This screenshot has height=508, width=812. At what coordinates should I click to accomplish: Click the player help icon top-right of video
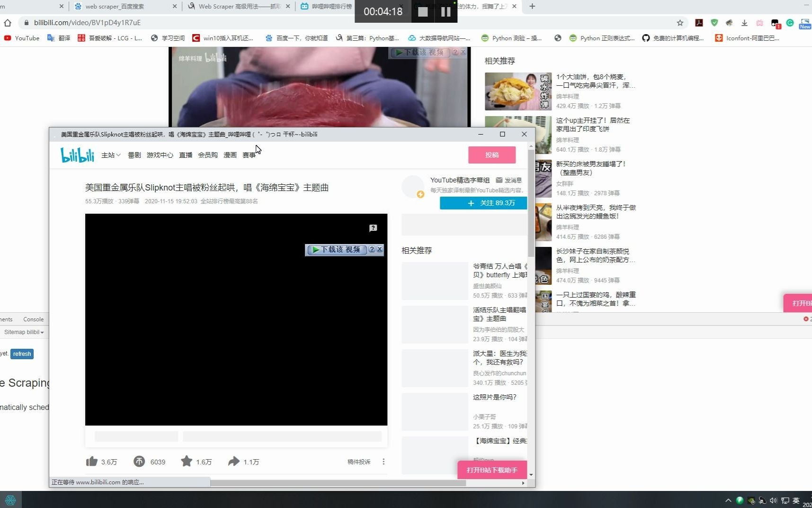pos(373,228)
